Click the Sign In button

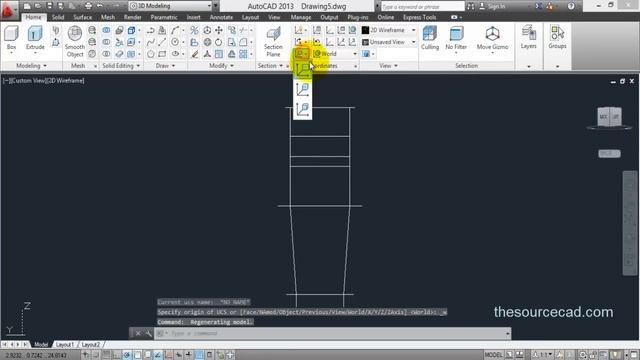click(493, 6)
